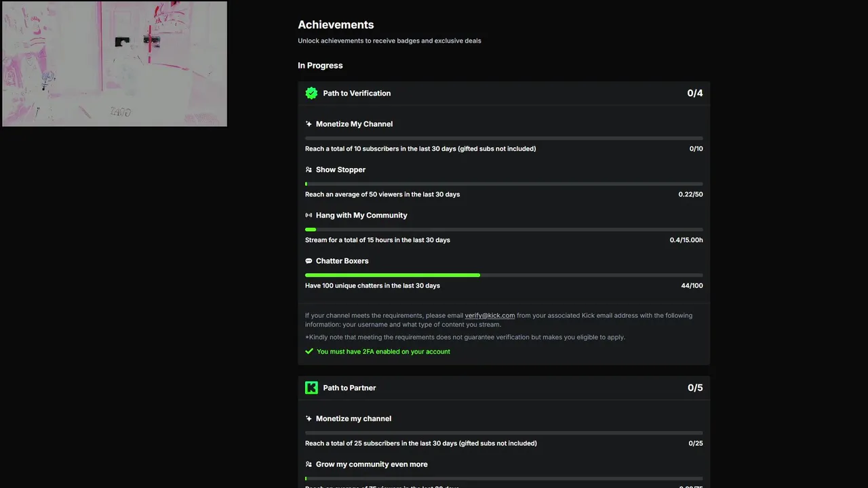Click the people icon next to Show Stopper
Viewport: 868px width, 488px height.
309,169
